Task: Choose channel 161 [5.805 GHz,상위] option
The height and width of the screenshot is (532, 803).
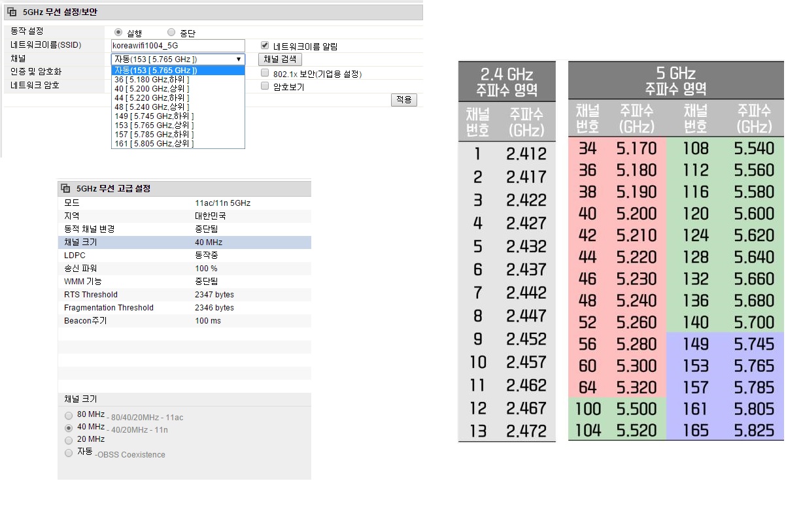Action: pyautogui.click(x=178, y=143)
